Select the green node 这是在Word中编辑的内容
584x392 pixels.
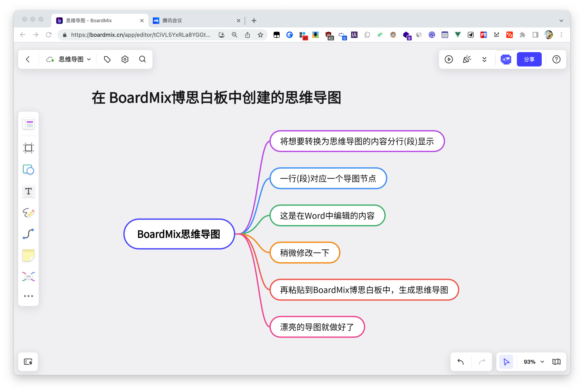(x=328, y=215)
